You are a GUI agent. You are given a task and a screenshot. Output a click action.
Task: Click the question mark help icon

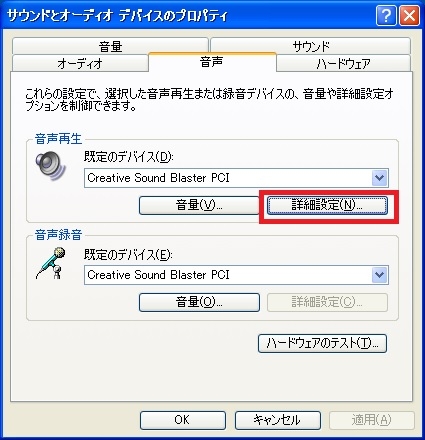386,16
